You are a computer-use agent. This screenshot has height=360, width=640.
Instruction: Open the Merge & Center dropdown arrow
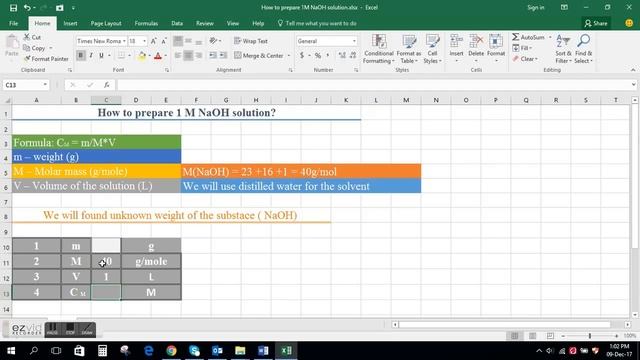[289, 56]
